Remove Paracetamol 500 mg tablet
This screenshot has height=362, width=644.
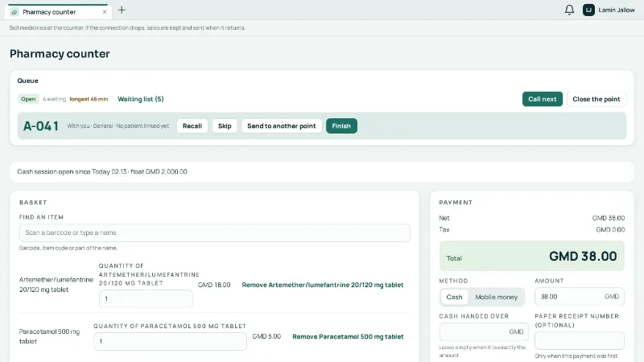click(x=348, y=336)
